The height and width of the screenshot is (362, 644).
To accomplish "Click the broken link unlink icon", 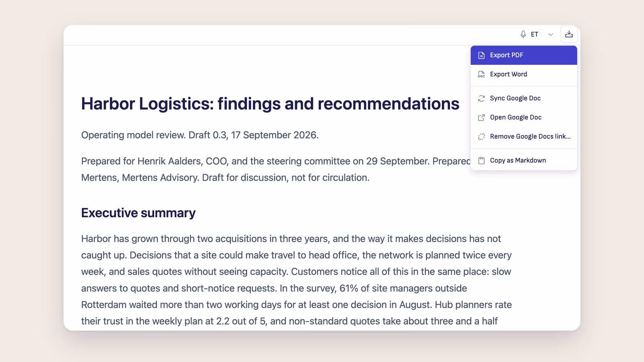I will (481, 137).
